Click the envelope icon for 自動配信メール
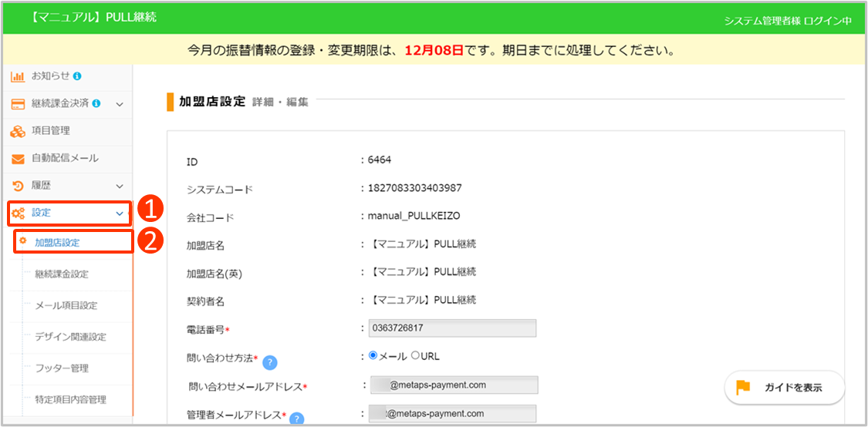 pos(17,159)
